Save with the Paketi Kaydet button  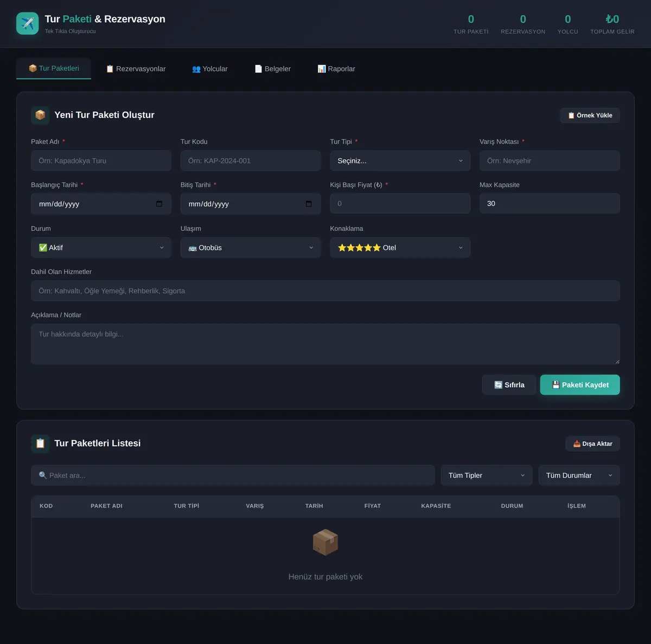pos(580,385)
